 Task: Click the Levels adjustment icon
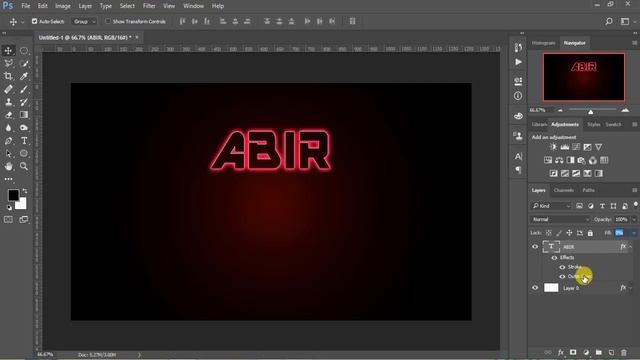[565, 147]
